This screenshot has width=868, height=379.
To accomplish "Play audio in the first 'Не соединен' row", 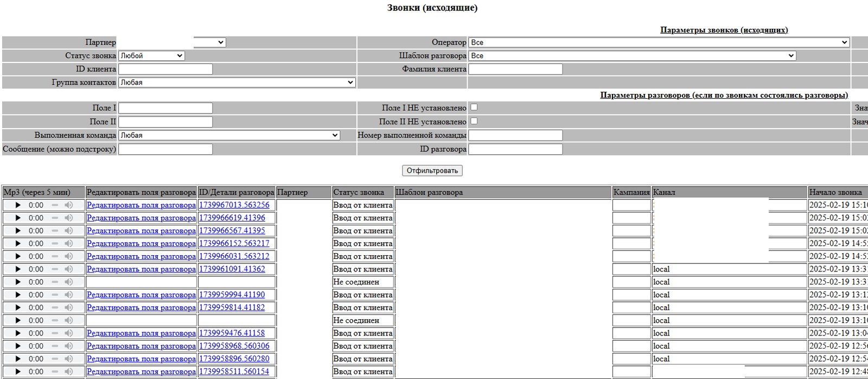I will (18, 282).
